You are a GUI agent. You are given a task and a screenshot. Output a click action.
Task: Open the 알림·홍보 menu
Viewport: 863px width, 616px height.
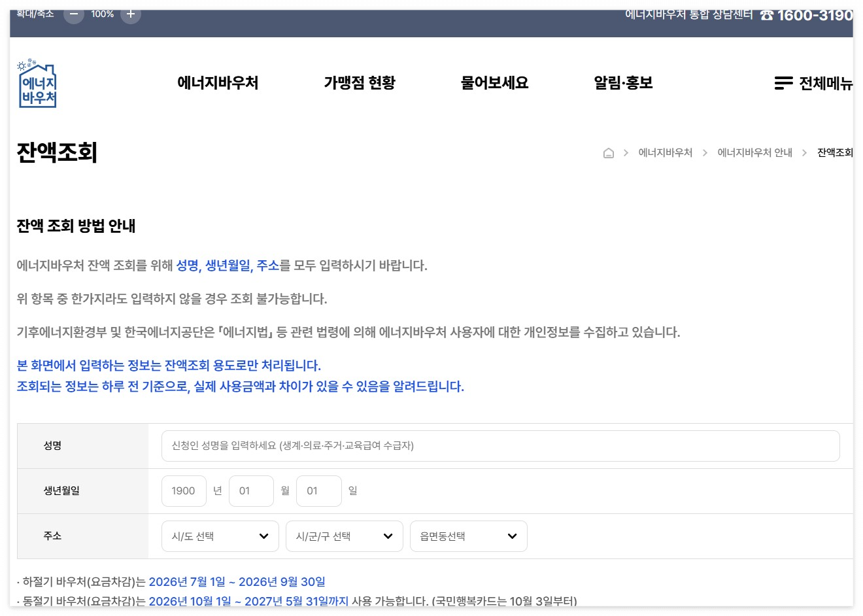[x=623, y=83]
